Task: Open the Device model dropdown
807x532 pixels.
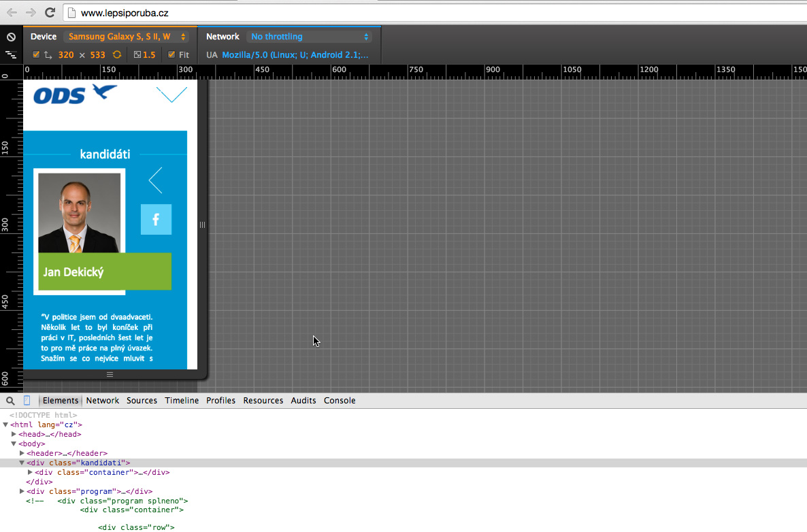Action: coord(127,37)
